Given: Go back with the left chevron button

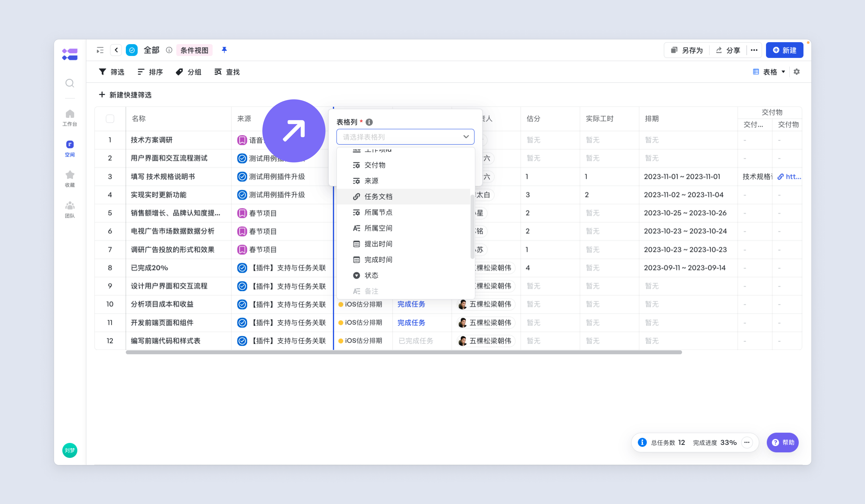Looking at the screenshot, I should (116, 50).
